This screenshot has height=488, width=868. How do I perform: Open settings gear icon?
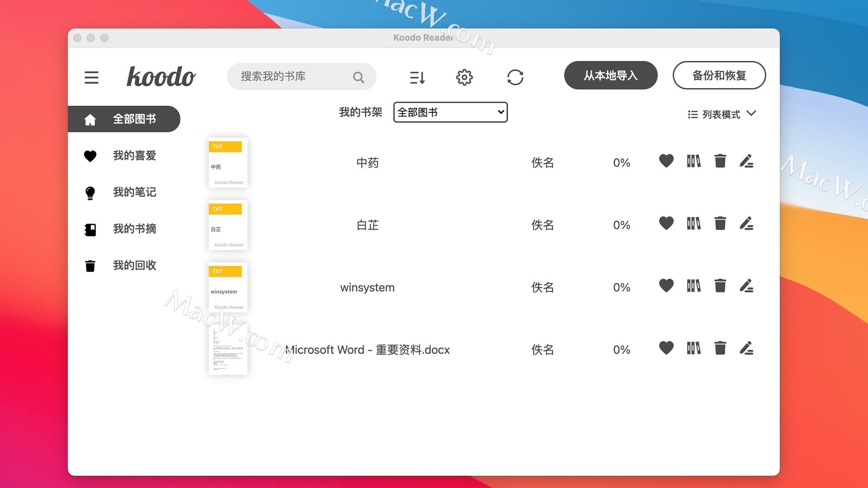click(464, 77)
